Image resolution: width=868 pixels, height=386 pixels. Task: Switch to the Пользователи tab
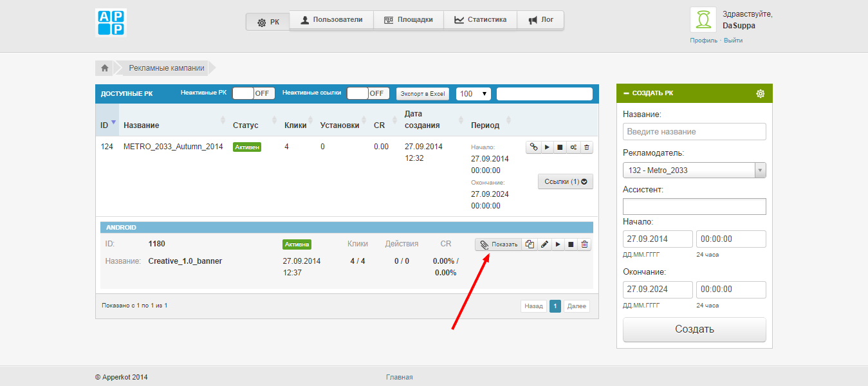click(x=331, y=20)
